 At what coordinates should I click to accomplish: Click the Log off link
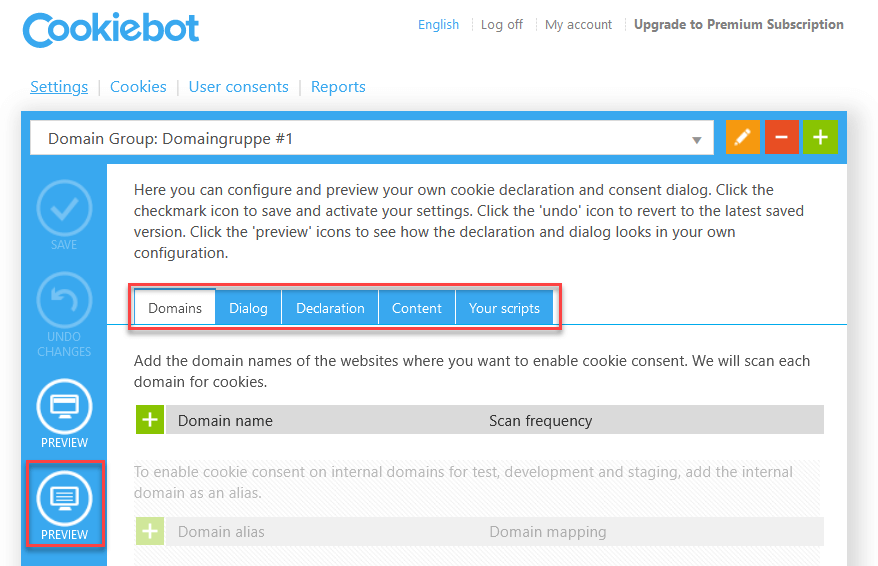tap(502, 25)
